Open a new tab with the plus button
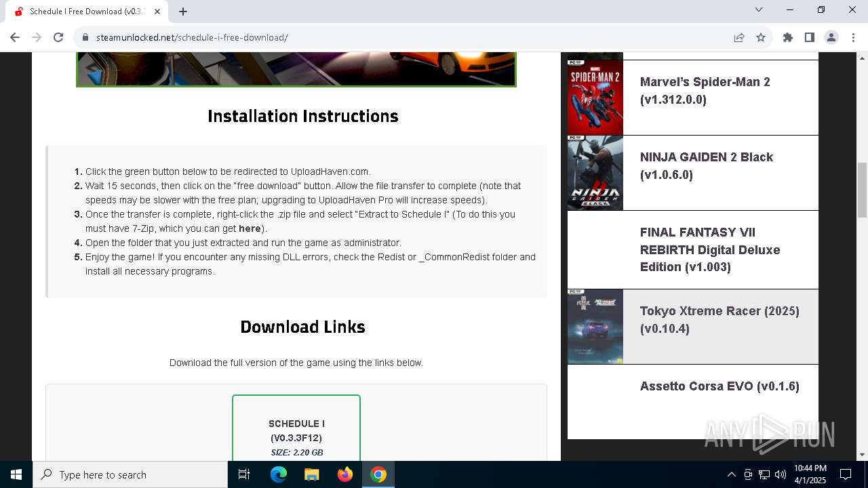Viewport: 868px width, 488px height. coord(183,12)
